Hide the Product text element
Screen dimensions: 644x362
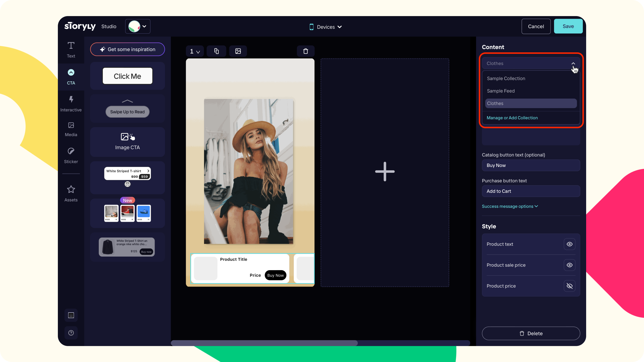click(569, 244)
